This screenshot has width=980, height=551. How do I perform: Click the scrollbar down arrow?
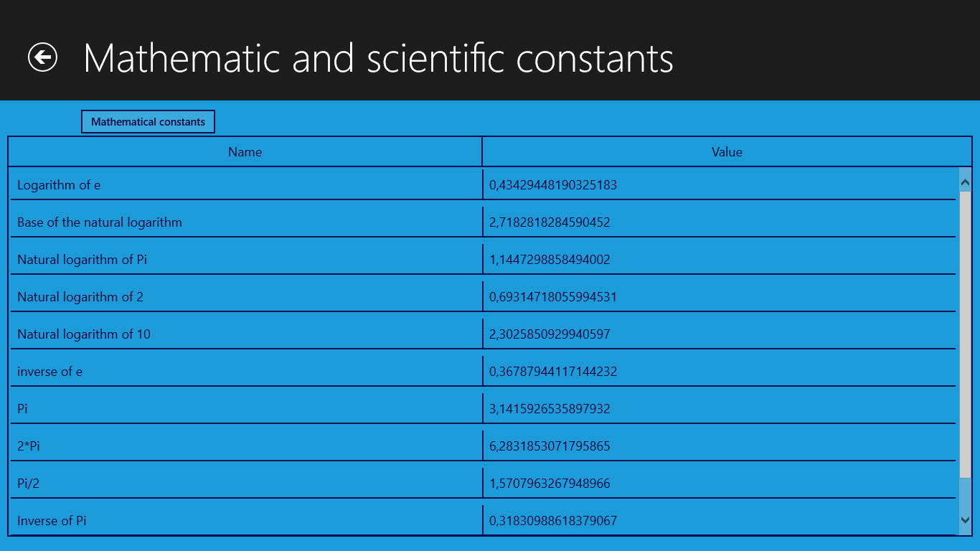965,520
